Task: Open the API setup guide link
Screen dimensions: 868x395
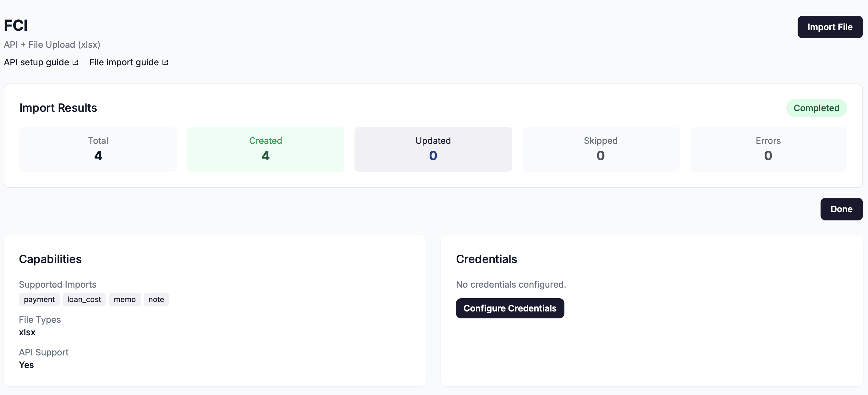Action: [41, 62]
